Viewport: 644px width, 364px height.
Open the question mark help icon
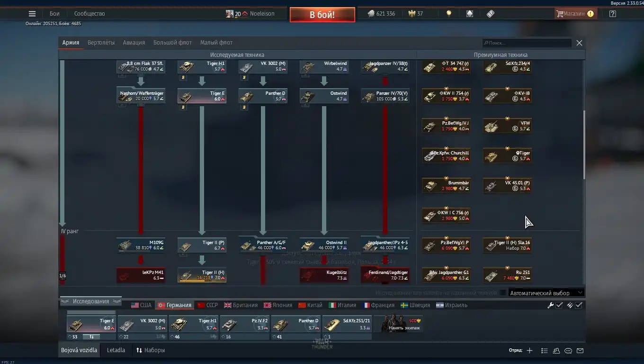pyautogui.click(x=613, y=14)
